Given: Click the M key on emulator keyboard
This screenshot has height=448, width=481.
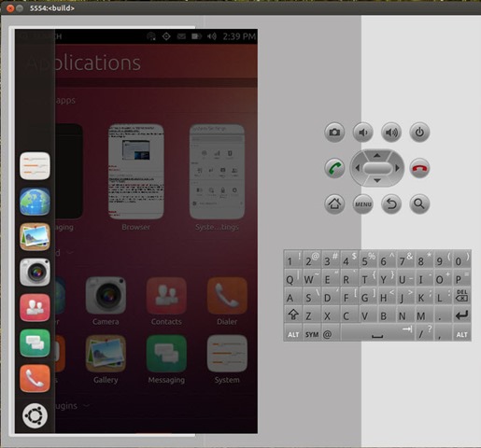Looking at the screenshot, I should coord(424,315).
